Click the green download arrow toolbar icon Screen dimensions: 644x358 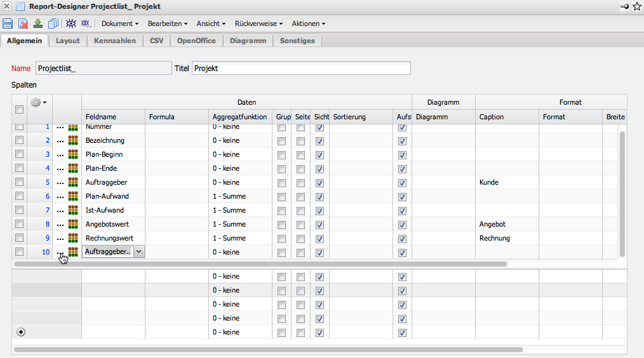pyautogui.click(x=38, y=23)
